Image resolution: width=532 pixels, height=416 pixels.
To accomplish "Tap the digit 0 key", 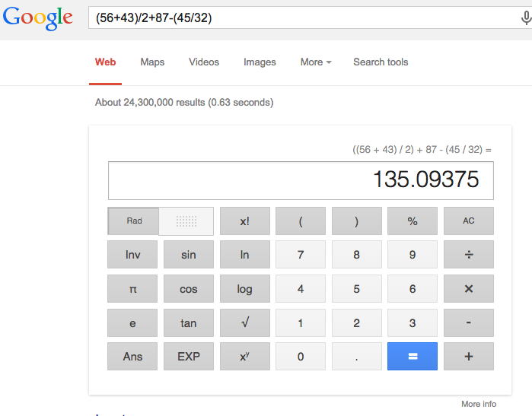I will pyautogui.click(x=301, y=357).
